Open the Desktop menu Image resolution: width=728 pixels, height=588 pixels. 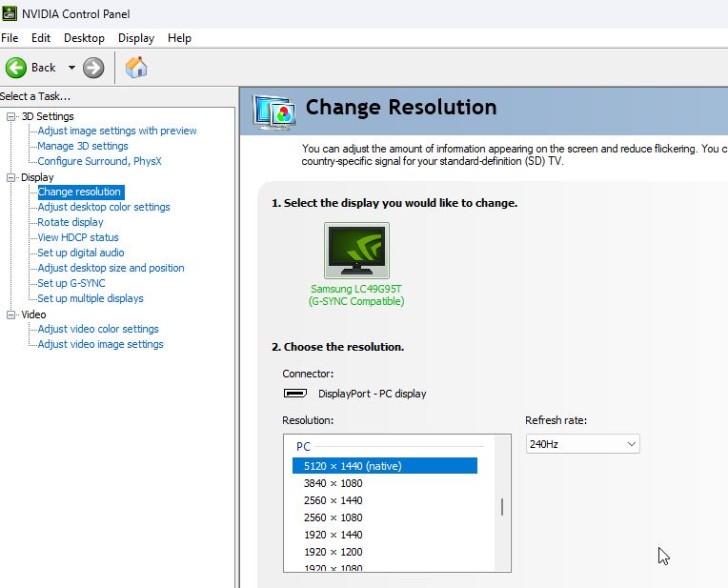click(84, 38)
